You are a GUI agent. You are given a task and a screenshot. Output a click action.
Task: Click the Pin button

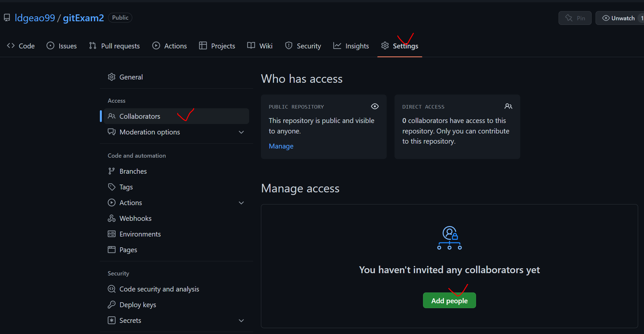tap(575, 18)
